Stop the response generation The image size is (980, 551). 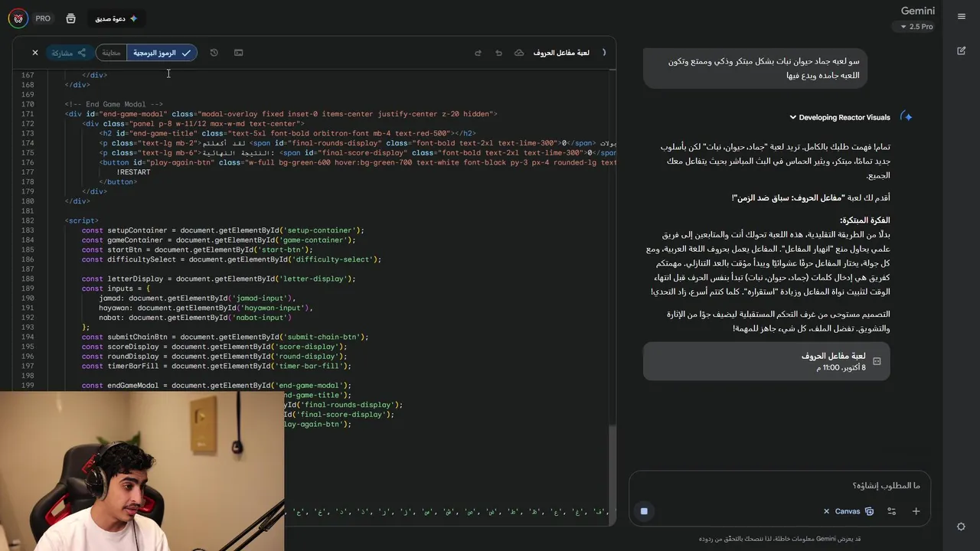pos(645,511)
